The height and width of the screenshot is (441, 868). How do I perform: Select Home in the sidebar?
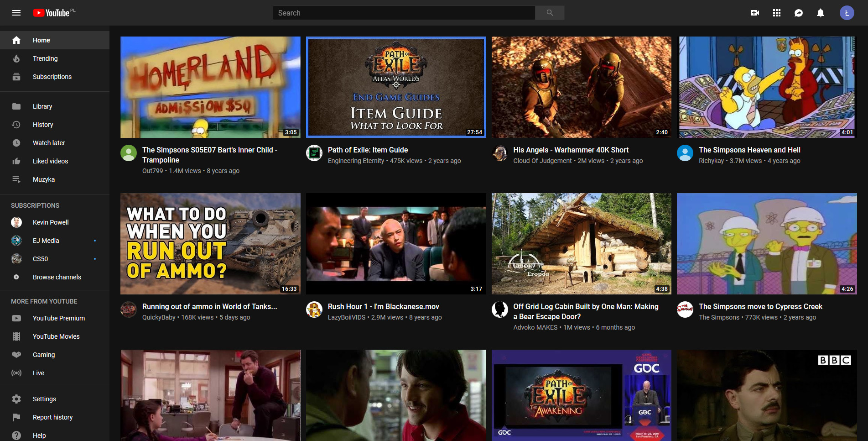tap(55, 40)
